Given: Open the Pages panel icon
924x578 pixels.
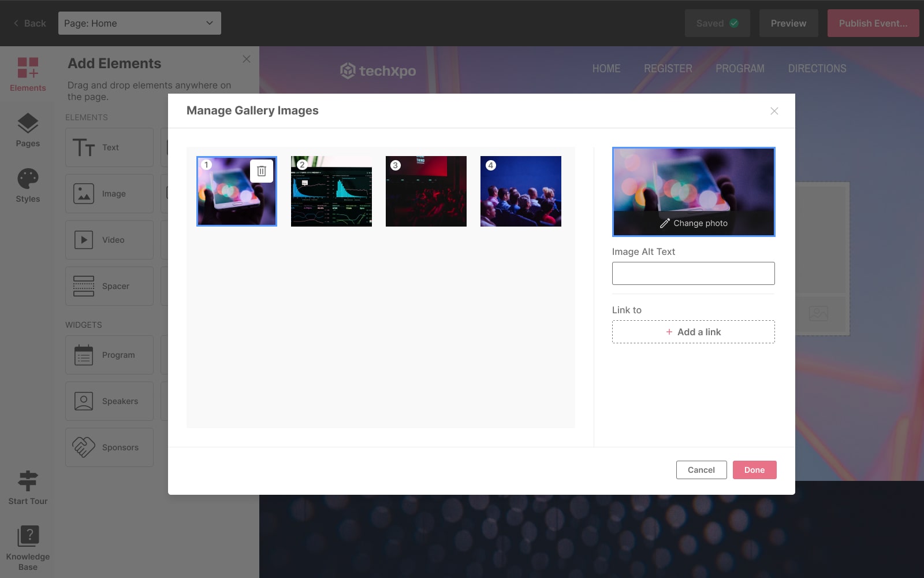Looking at the screenshot, I should (x=28, y=130).
